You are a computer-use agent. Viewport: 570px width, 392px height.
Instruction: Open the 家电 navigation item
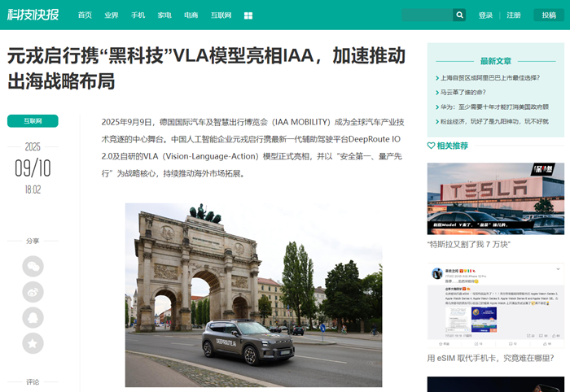[164, 15]
